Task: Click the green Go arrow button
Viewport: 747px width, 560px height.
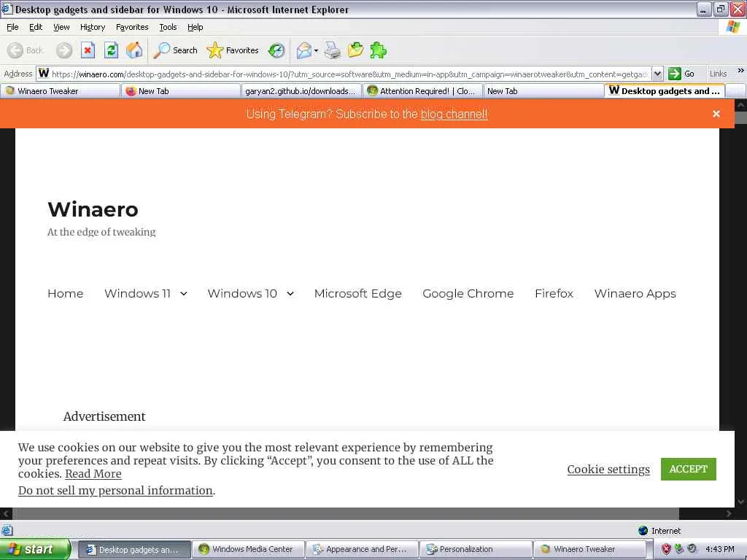Action: (x=675, y=74)
